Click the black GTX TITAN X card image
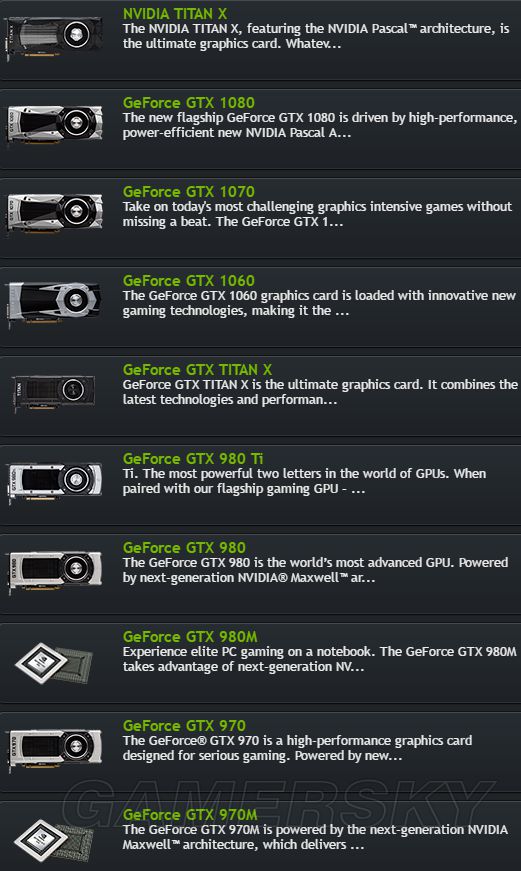The image size is (521, 871). tap(54, 392)
